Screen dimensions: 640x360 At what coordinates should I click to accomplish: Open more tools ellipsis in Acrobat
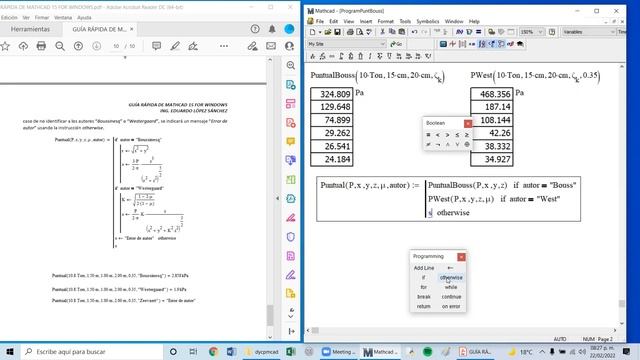click(x=224, y=46)
